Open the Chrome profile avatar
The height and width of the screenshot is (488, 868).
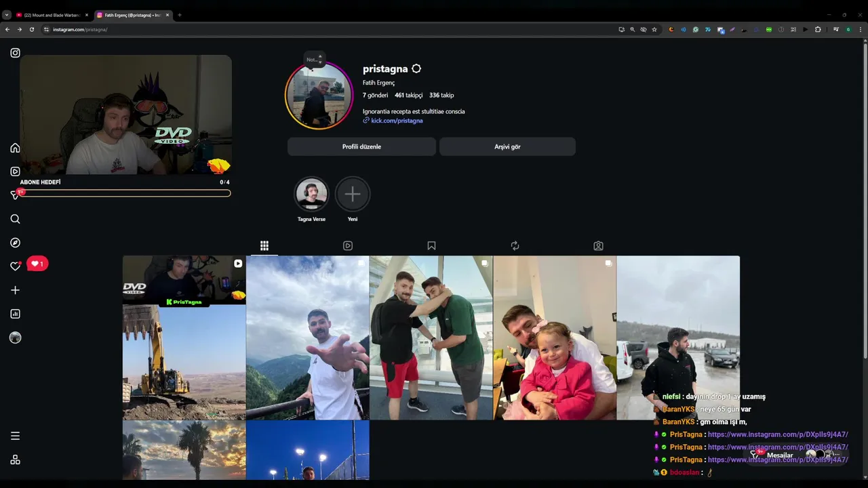[x=848, y=29]
